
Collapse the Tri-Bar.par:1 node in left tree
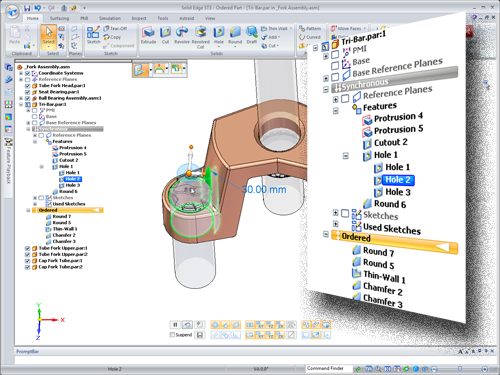(21, 104)
